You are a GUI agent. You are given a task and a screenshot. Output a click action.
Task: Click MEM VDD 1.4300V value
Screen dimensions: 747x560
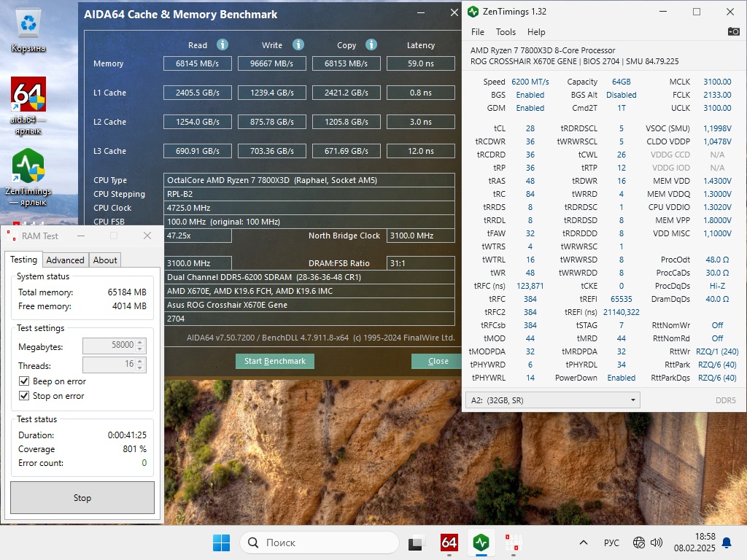pyautogui.click(x=717, y=181)
